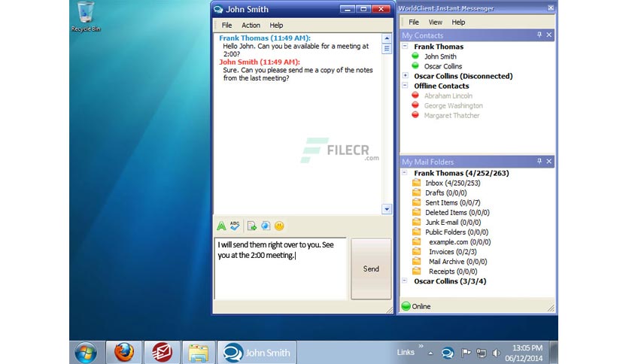Collapse Frank Thomas mail folders tree

pos(405,172)
